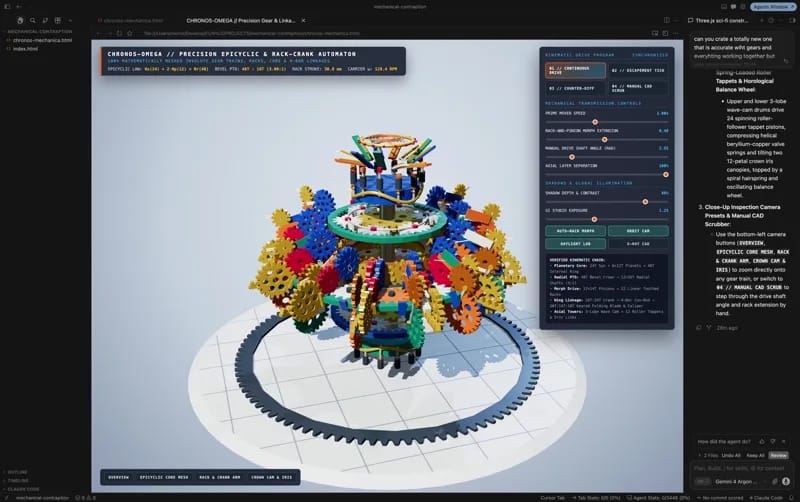Switch camera to Epicyclic Core Mesh
Image resolution: width=800 pixels, height=502 pixels.
(164, 478)
